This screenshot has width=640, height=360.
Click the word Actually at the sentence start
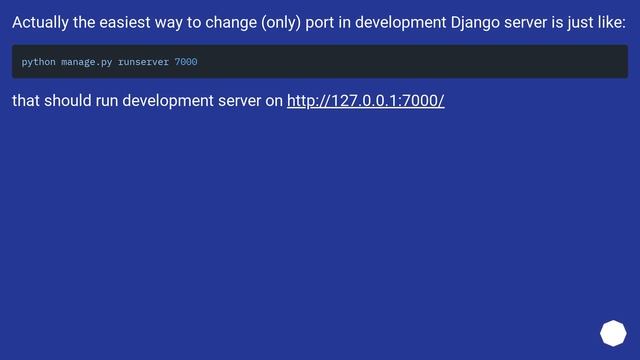pos(40,22)
